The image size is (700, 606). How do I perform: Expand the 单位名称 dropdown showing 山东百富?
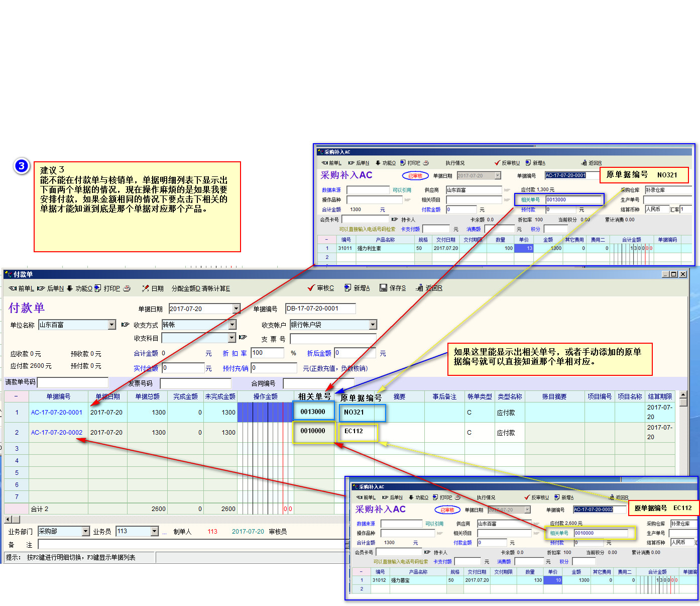112,325
